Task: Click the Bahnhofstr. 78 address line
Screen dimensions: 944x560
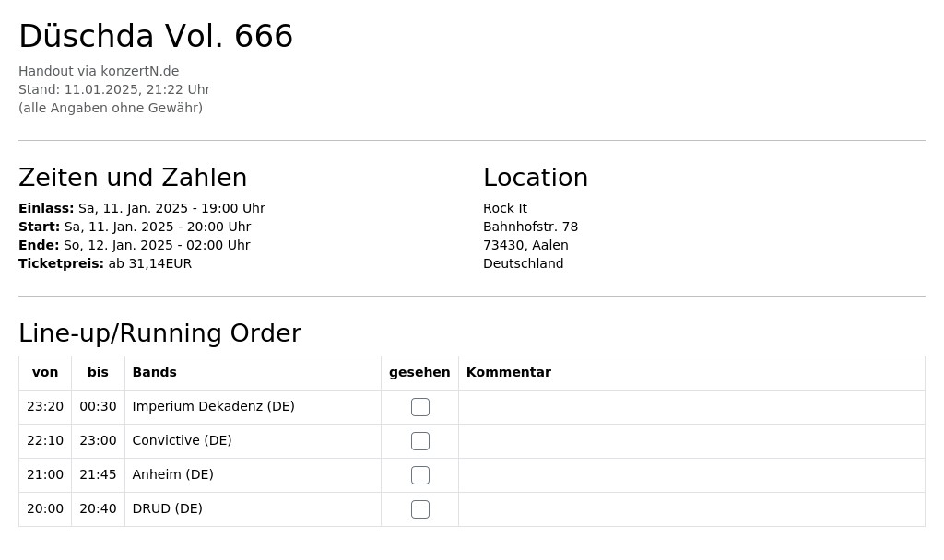Action: pos(530,227)
